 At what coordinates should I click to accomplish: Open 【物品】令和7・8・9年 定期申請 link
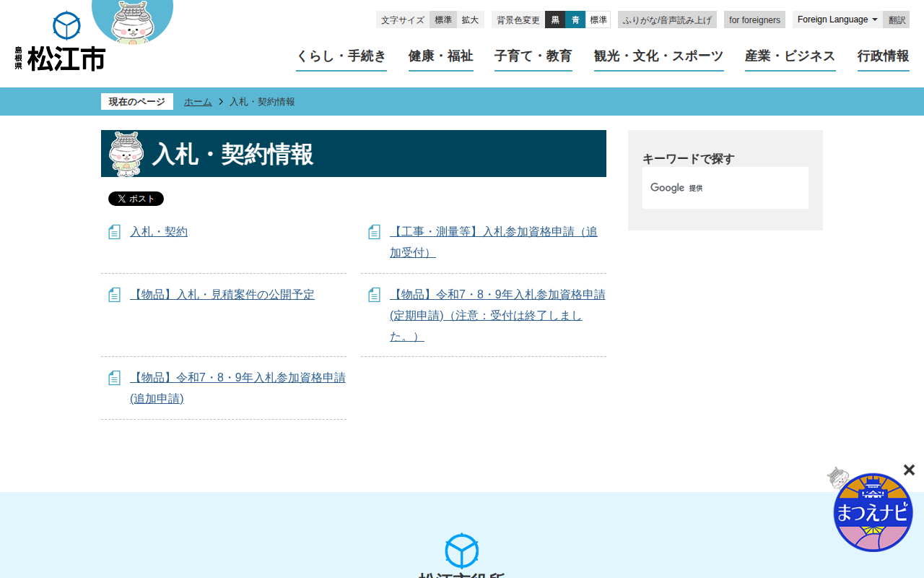[497, 316]
